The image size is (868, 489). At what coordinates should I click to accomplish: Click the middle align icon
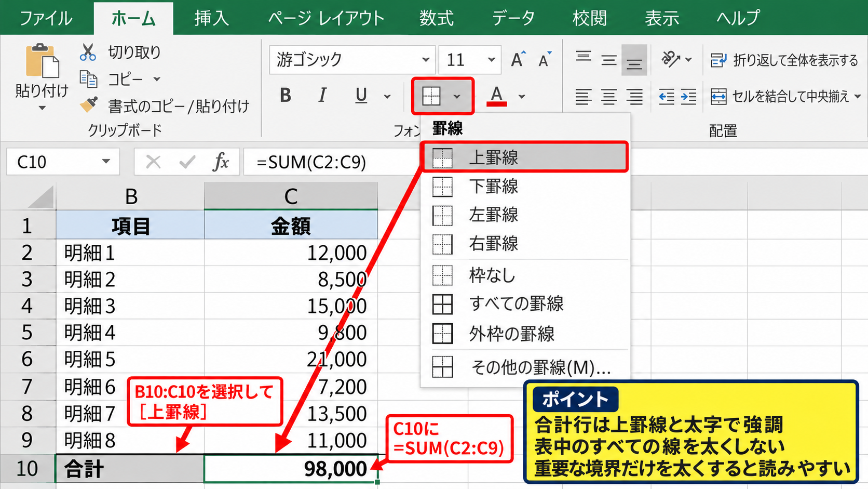609,60
